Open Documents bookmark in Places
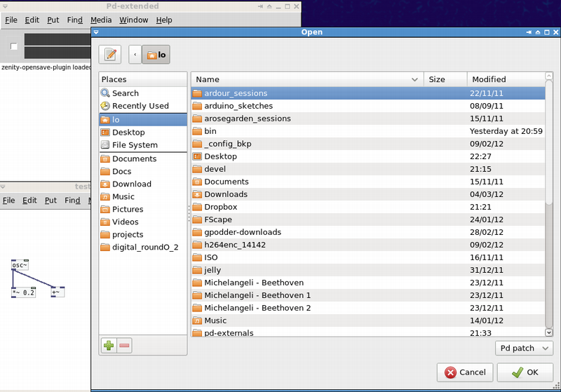 tap(143, 158)
